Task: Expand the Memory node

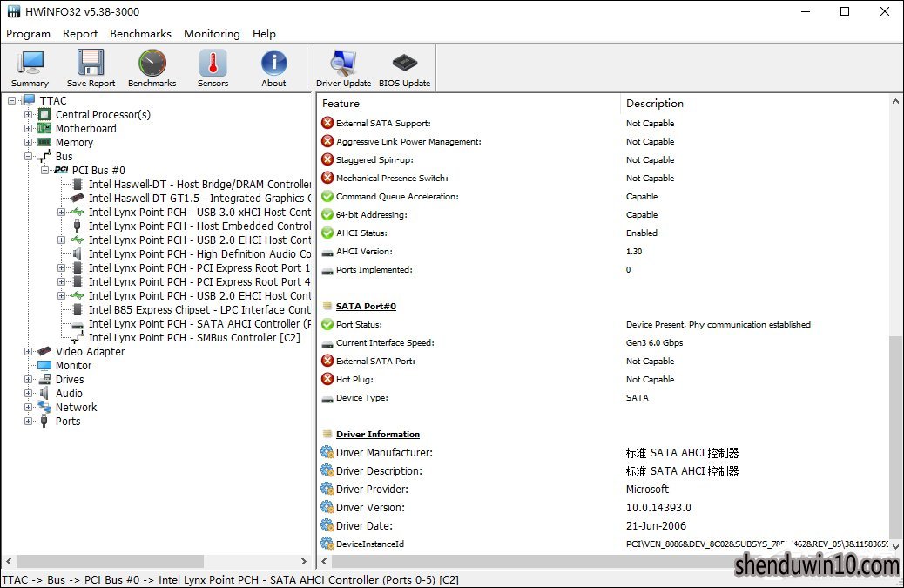Action: click(x=28, y=142)
